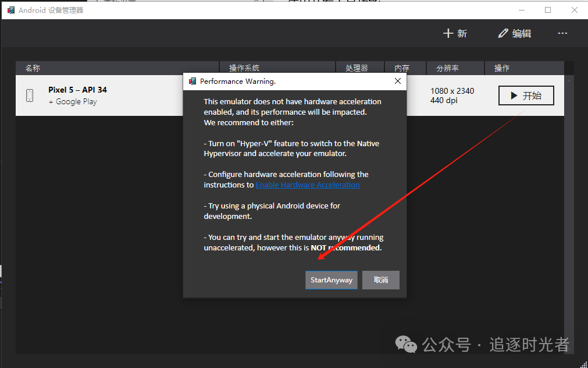Click the + Google Play label
588x368 pixels.
[72, 101]
